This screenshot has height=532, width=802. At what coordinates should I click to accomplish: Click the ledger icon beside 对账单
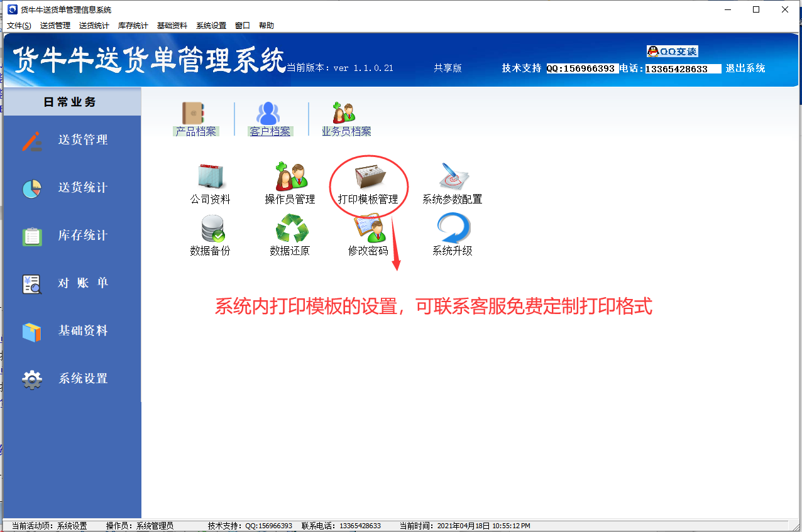click(x=32, y=284)
